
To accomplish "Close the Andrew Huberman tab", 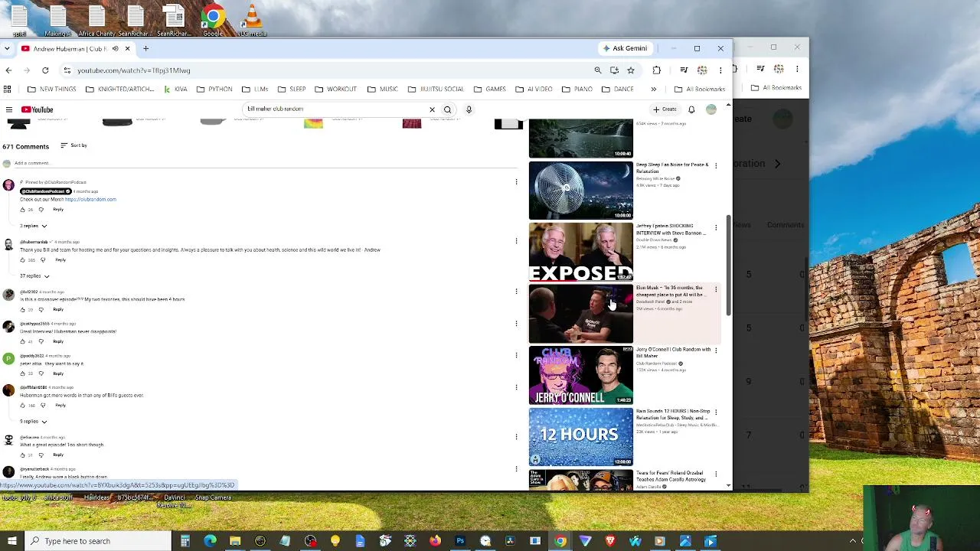I will [x=127, y=49].
